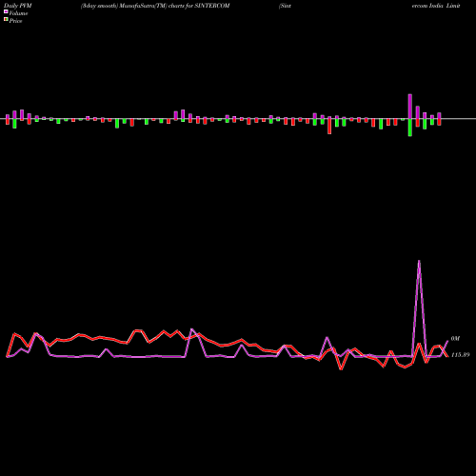Viewport: 476px width, 476px height.
Task: Click the Daily PVM title text
Action: pos(18,6)
